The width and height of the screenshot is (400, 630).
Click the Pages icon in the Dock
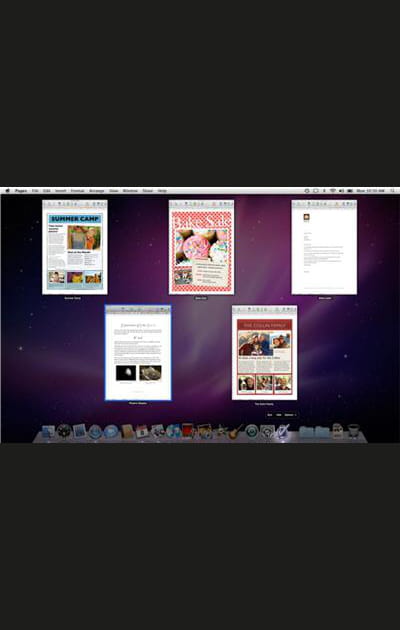pyautogui.click(x=283, y=431)
